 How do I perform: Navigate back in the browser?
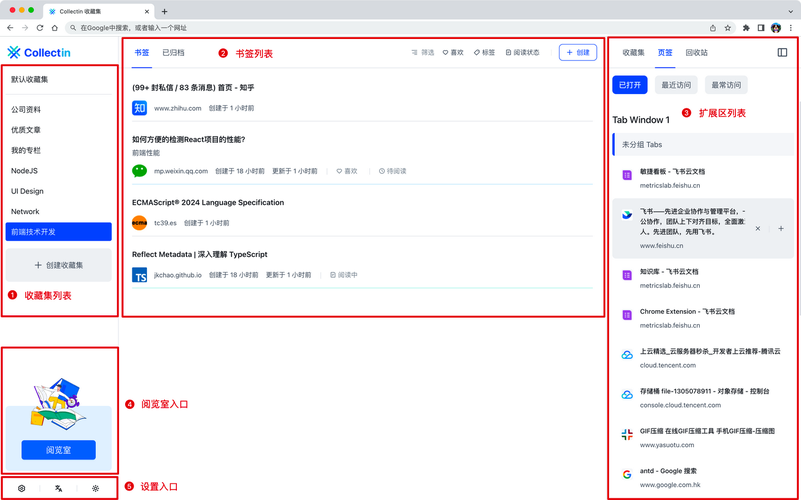(10, 28)
